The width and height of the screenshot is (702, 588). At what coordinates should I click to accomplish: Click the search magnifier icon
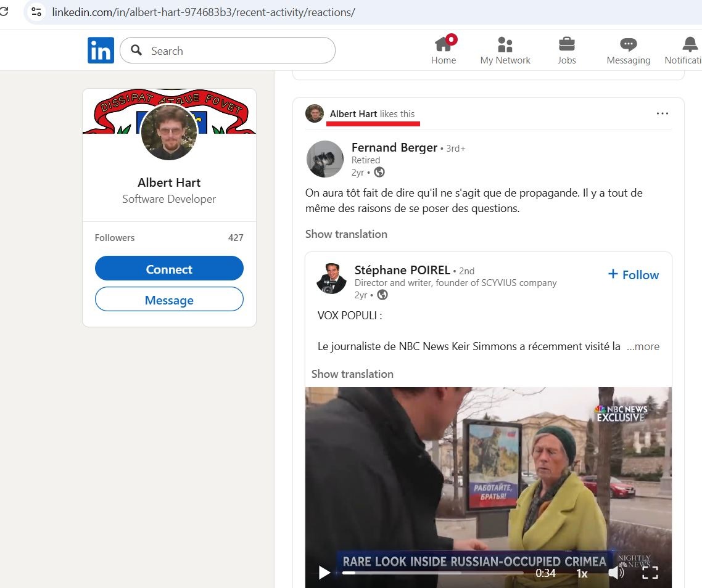coord(136,51)
